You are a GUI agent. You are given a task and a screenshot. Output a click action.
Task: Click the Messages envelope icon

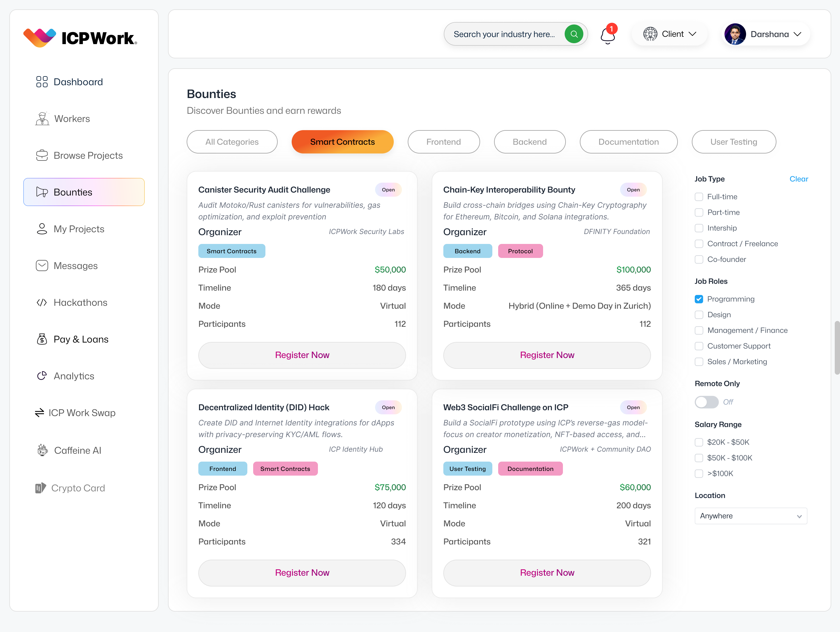pos(42,266)
